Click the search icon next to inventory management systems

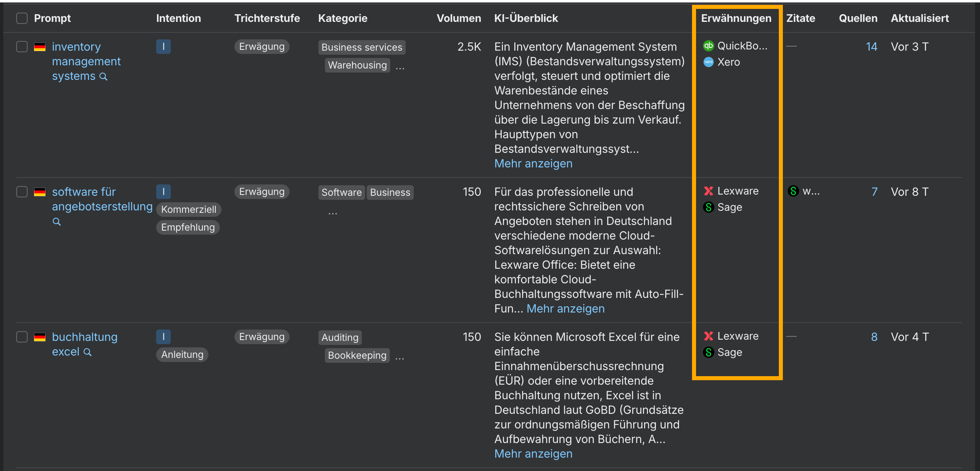[x=103, y=77]
